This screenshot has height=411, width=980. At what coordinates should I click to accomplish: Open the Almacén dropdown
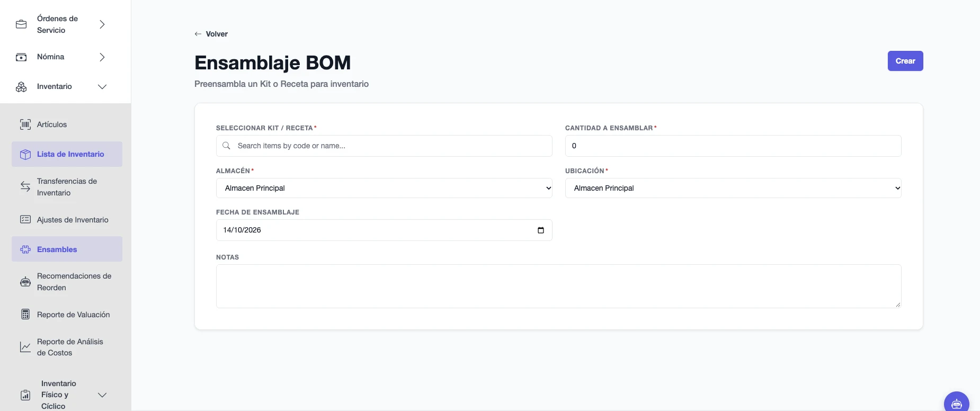(384, 188)
